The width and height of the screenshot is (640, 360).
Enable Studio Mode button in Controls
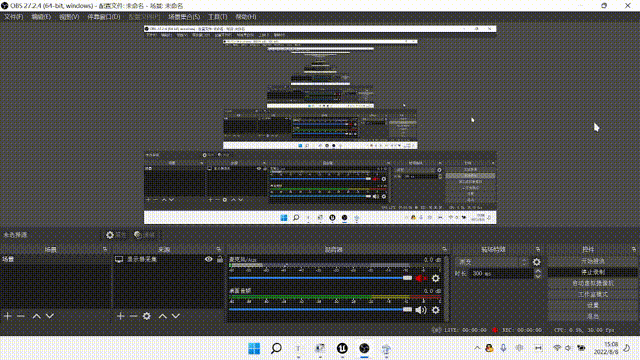coord(593,294)
